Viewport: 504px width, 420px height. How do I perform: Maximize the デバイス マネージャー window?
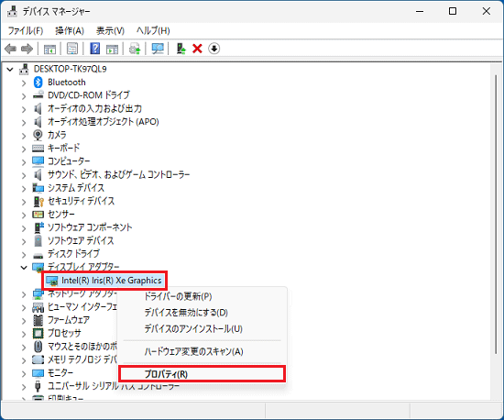tap(453, 11)
